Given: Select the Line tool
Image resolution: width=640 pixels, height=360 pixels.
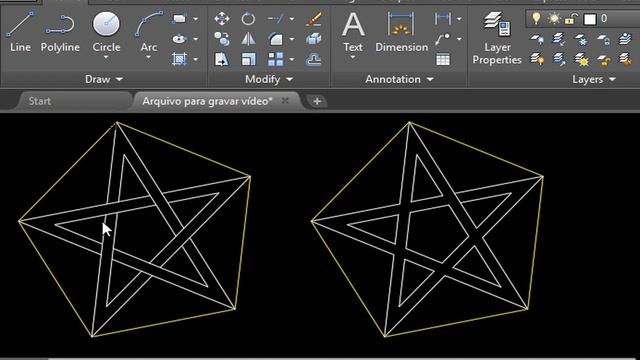Looking at the screenshot, I should click(x=20, y=32).
